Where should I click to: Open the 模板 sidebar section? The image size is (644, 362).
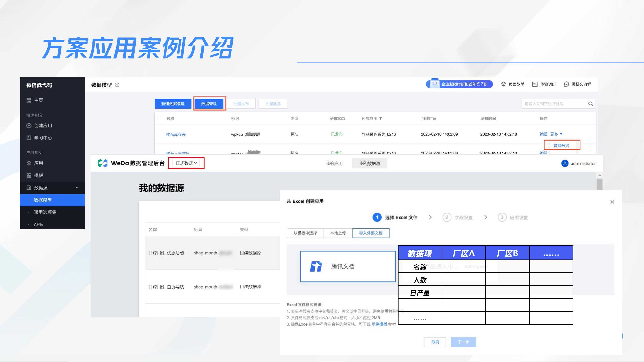pyautogui.click(x=39, y=175)
